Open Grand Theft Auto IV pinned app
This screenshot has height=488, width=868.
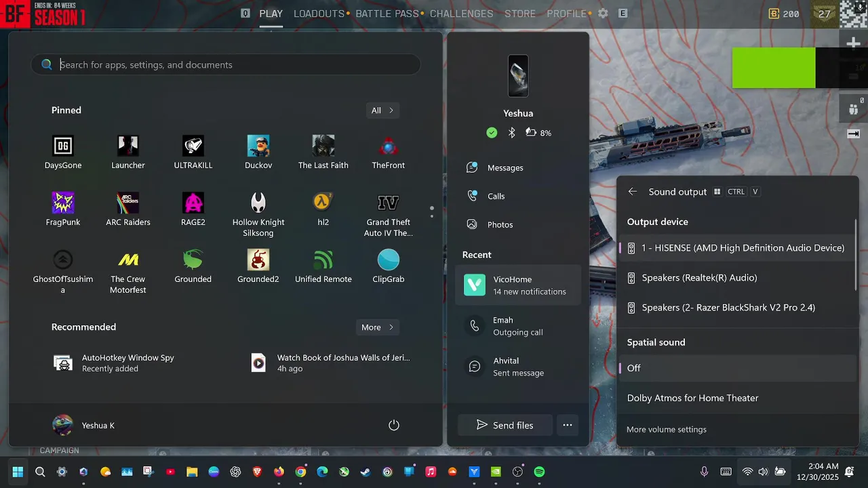[x=389, y=214]
